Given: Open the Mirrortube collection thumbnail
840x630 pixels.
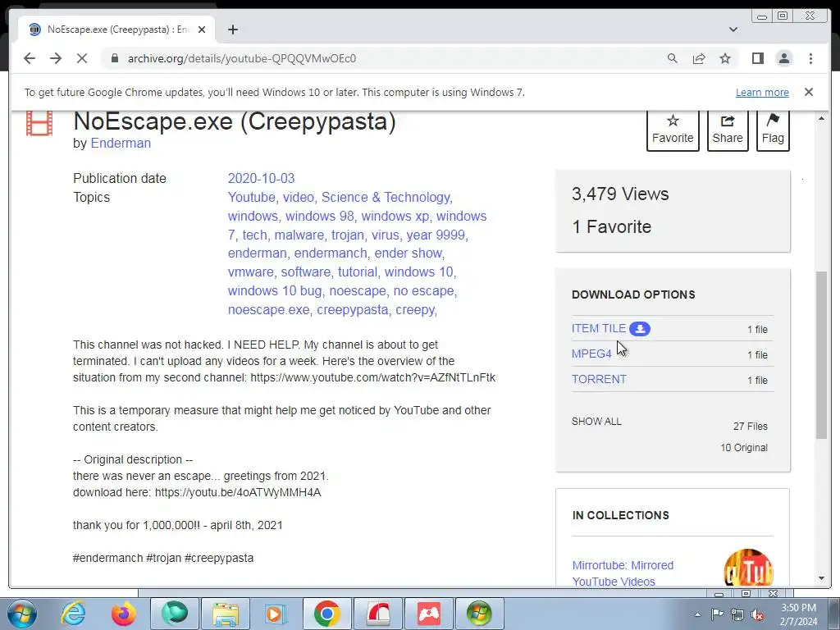Looking at the screenshot, I should tap(748, 568).
